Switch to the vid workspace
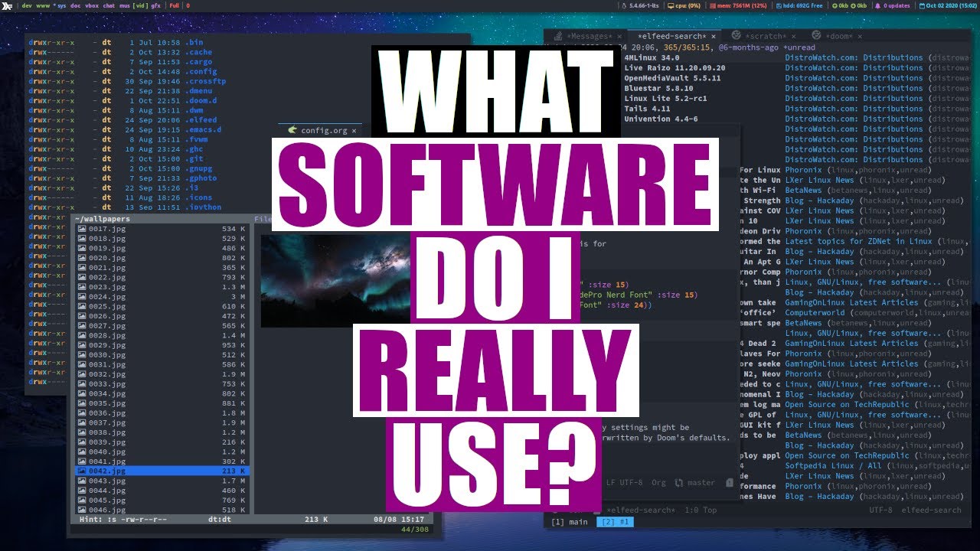 tap(141, 5)
